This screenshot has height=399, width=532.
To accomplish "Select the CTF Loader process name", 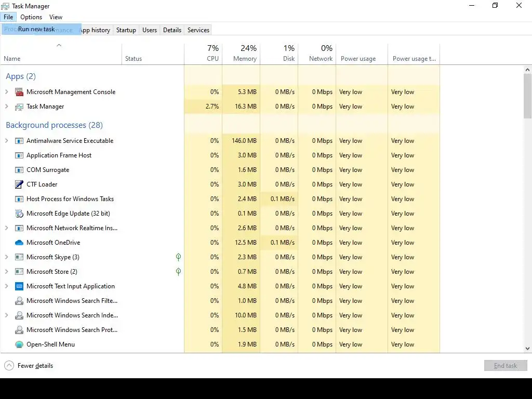I will coord(42,184).
